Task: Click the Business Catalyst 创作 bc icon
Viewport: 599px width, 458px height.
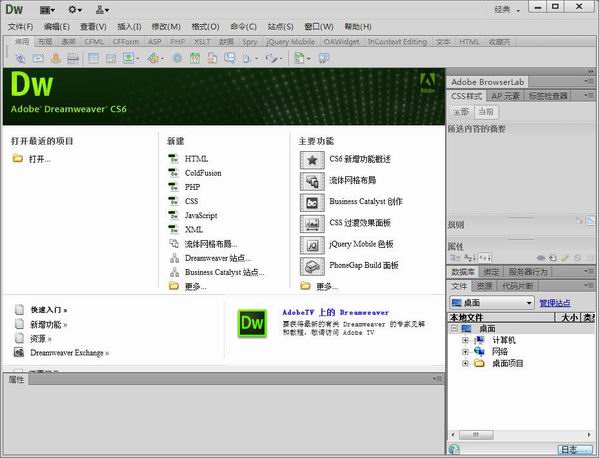Action: click(312, 202)
